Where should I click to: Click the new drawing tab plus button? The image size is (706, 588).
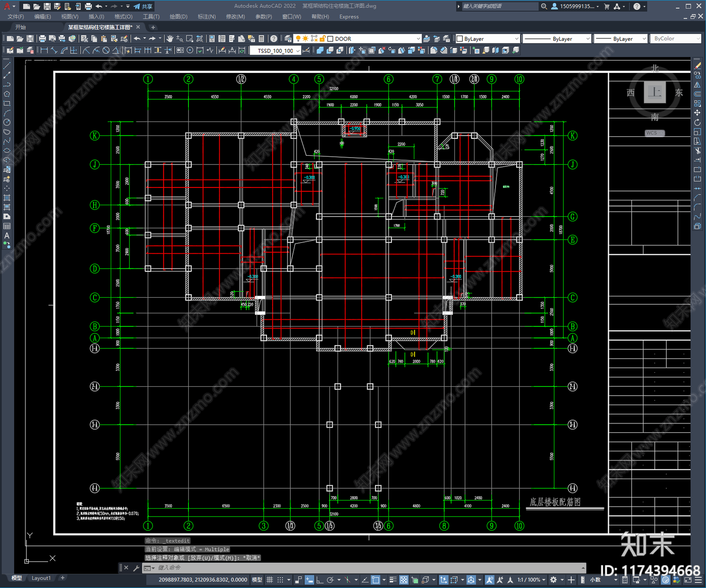pyautogui.click(x=153, y=27)
